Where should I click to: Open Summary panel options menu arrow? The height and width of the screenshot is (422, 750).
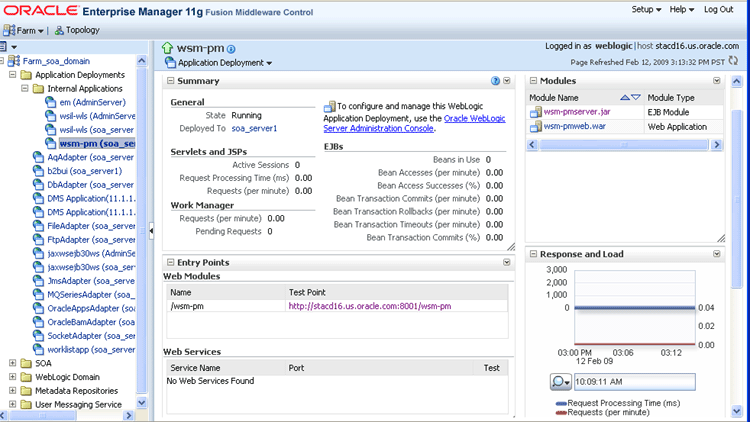click(x=507, y=81)
